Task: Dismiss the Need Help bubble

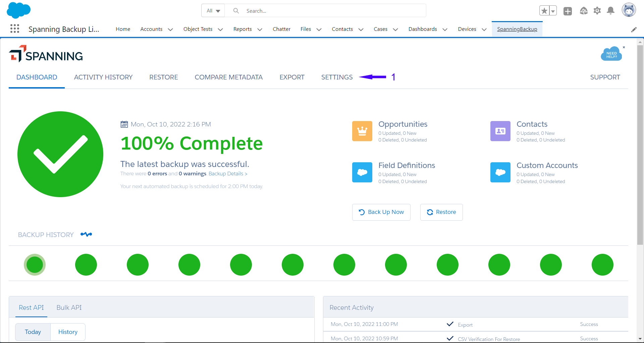Action: coord(624,47)
